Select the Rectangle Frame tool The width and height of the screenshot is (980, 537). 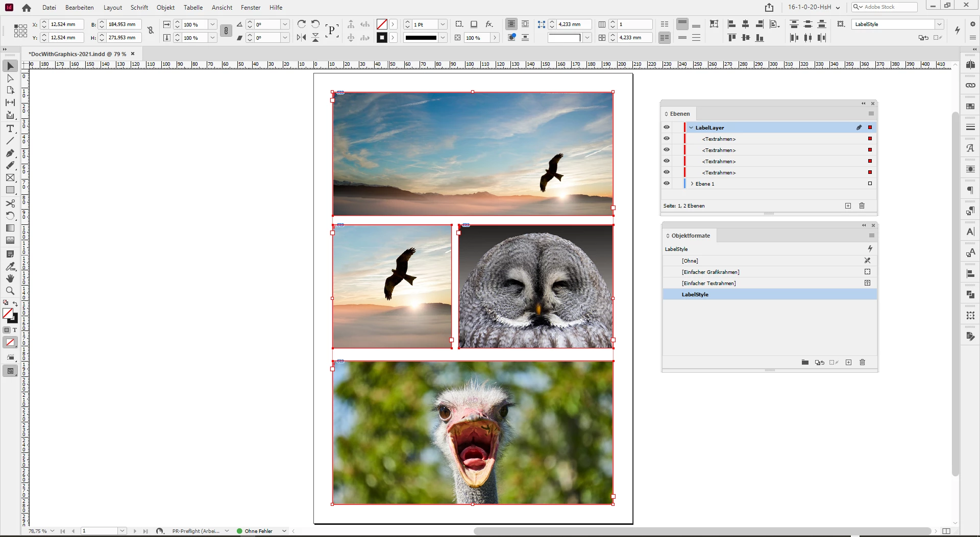(x=10, y=177)
